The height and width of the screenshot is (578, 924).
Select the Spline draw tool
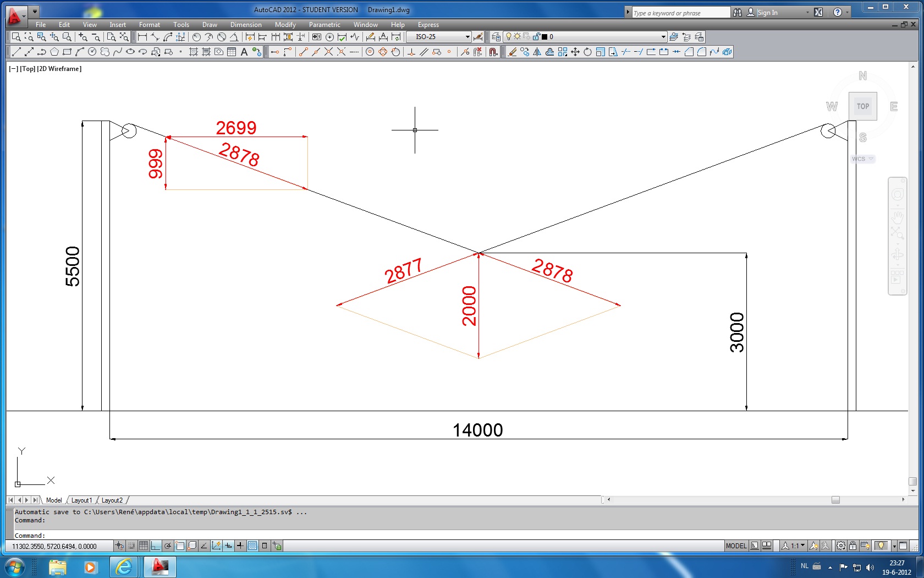tap(118, 52)
